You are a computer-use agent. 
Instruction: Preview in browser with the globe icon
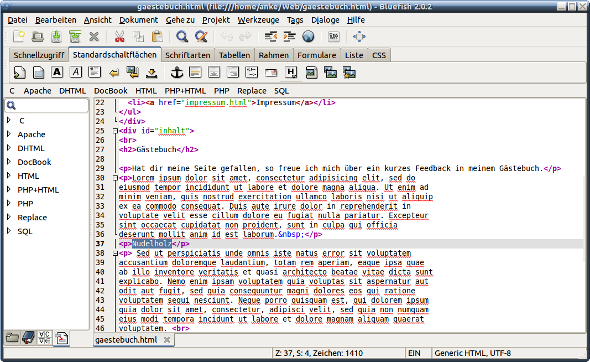point(308,37)
